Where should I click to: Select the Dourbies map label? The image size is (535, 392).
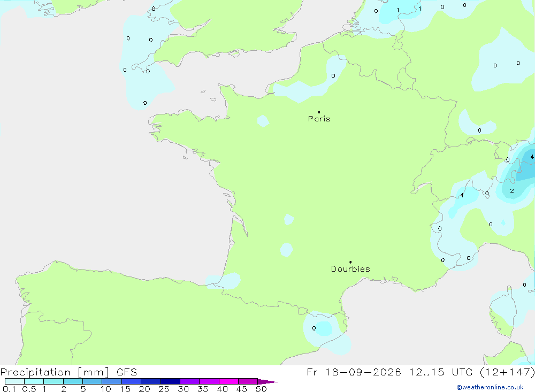coord(350,269)
